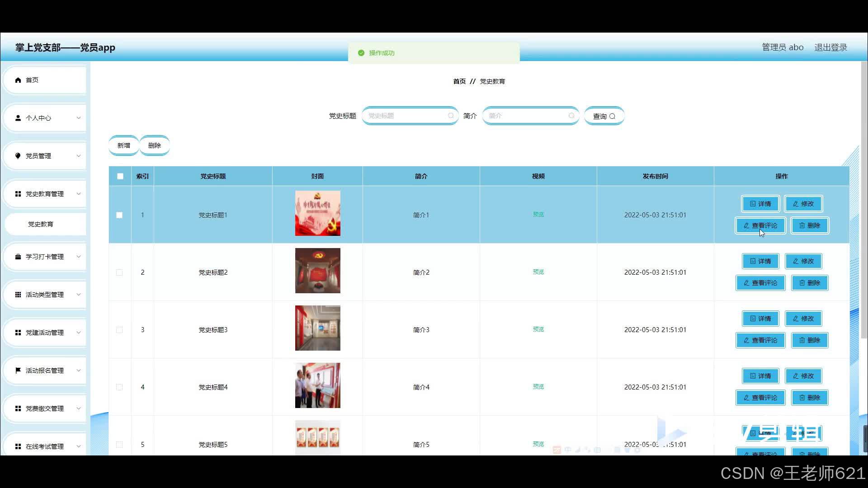The height and width of the screenshot is (488, 868).
Task: Open the 党费缴交管理 sidebar menu
Action: [x=44, y=408]
